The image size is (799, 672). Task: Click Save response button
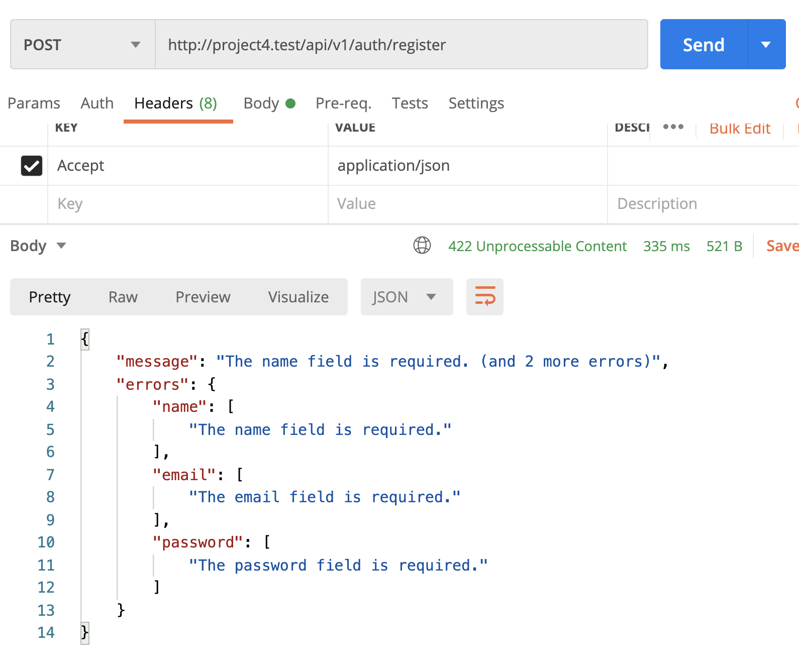tap(782, 246)
